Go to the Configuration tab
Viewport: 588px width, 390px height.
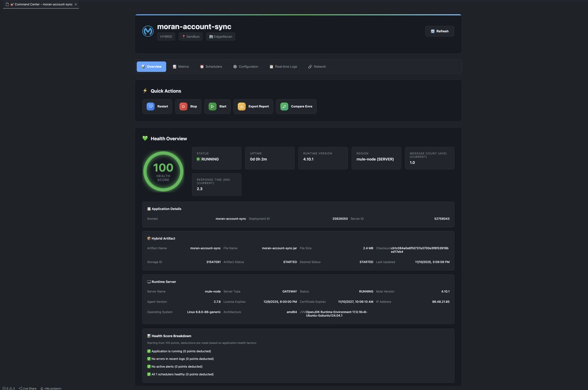pos(245,67)
